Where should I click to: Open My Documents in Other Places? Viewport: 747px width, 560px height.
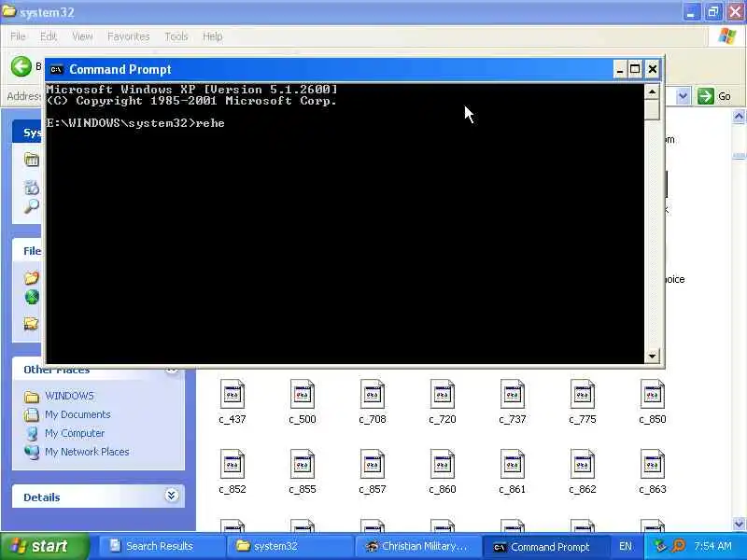[x=78, y=414]
